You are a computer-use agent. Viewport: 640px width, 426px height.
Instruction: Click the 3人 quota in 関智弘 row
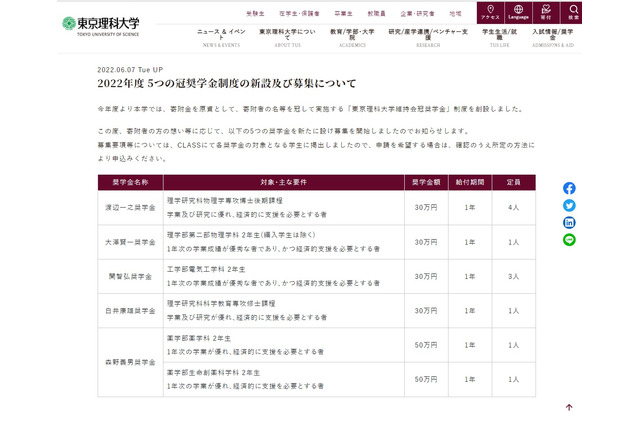point(513,276)
